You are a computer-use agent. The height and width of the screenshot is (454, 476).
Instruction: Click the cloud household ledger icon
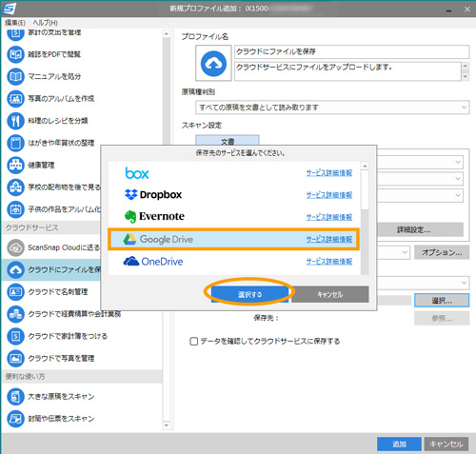click(x=15, y=336)
